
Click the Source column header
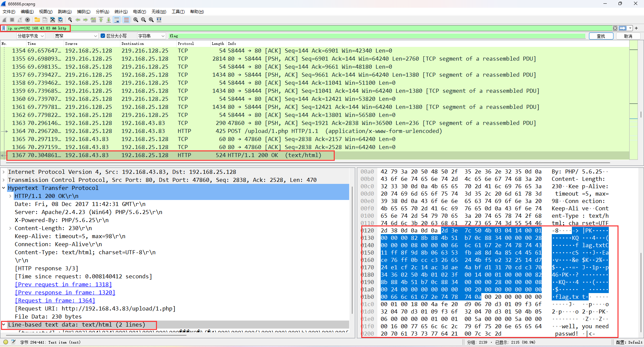click(92, 44)
